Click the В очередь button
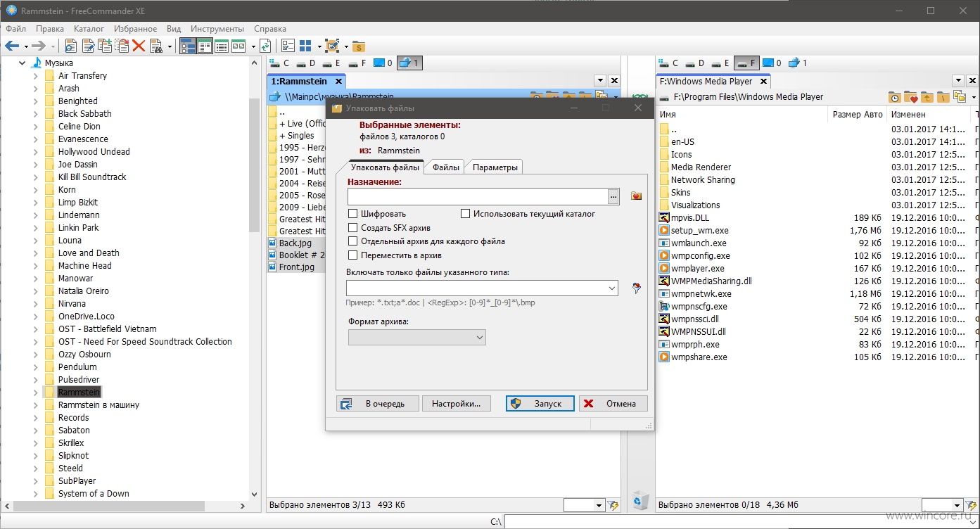 tap(378, 404)
